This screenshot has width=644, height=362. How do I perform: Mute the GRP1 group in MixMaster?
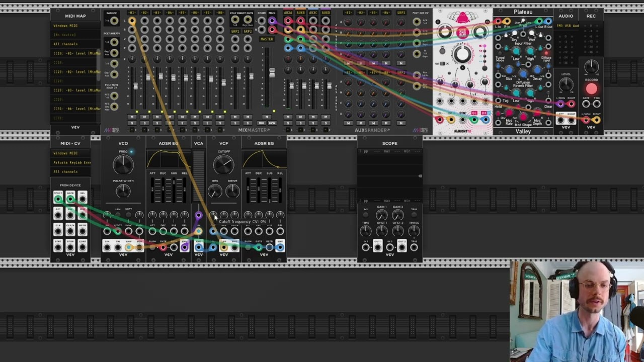235,117
